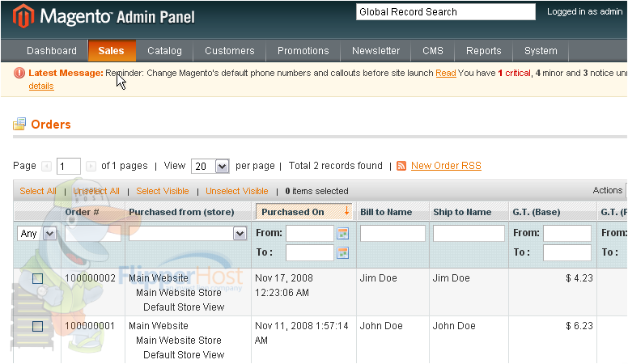Open the per page view count dropdown
Viewport: 628px width, 364px height.
tap(210, 166)
